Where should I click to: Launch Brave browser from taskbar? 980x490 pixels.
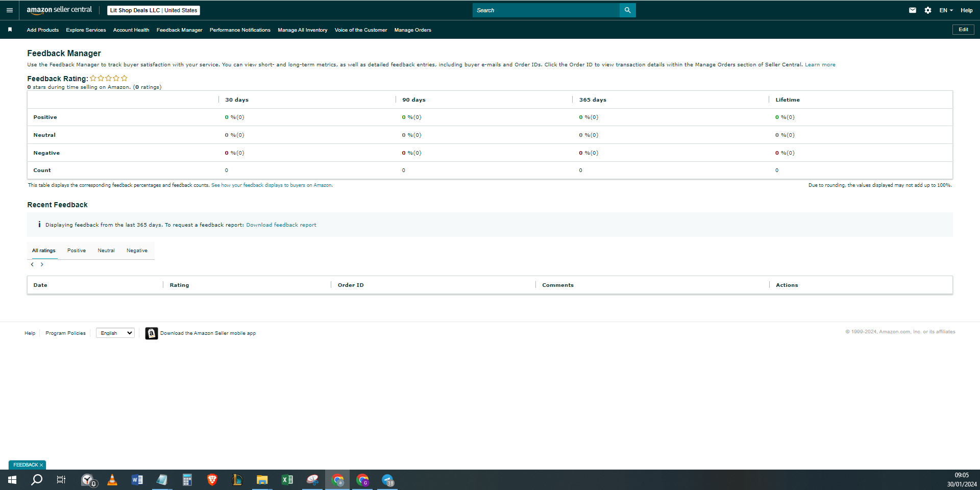(212, 480)
